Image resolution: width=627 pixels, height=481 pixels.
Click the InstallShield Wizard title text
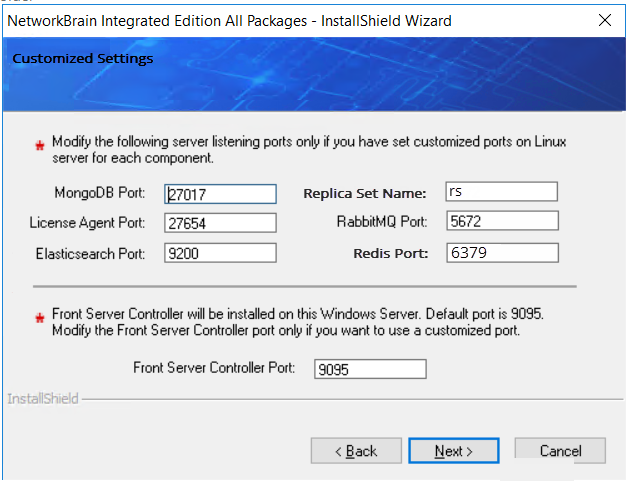pos(230,20)
